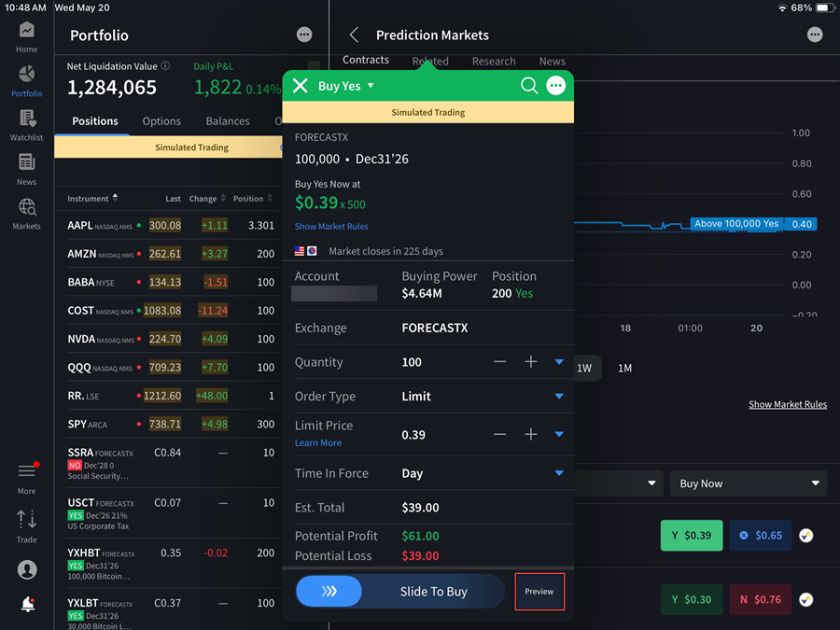Go back from Prediction Markets
840x630 pixels.
[x=354, y=35]
